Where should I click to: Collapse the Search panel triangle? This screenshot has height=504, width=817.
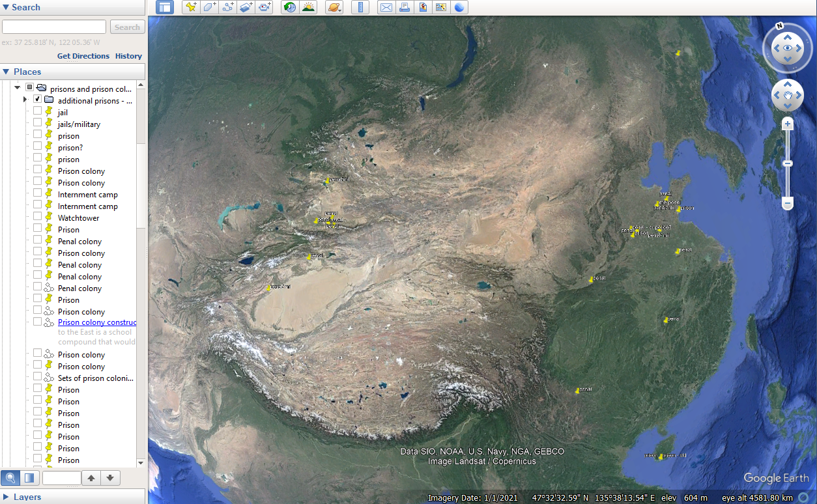[5, 7]
